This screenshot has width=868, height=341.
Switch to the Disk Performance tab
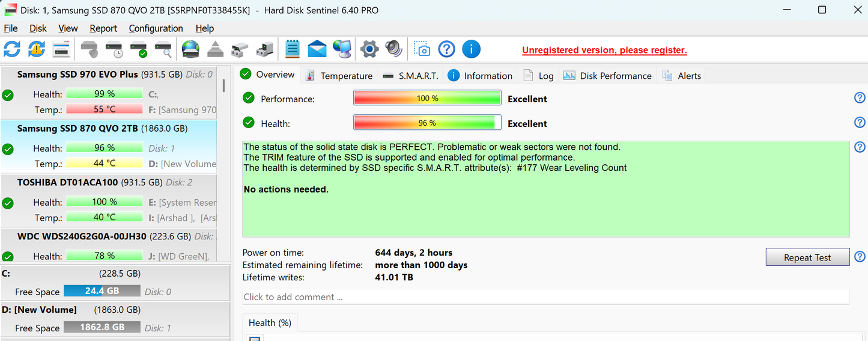(x=607, y=76)
